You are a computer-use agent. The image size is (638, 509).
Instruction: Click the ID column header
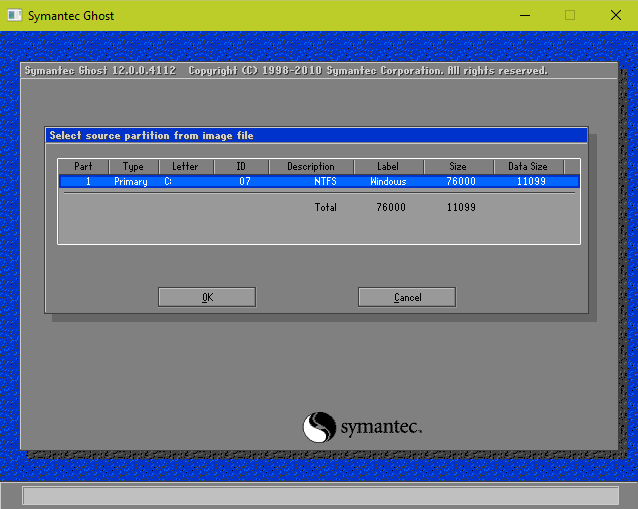pyautogui.click(x=241, y=166)
